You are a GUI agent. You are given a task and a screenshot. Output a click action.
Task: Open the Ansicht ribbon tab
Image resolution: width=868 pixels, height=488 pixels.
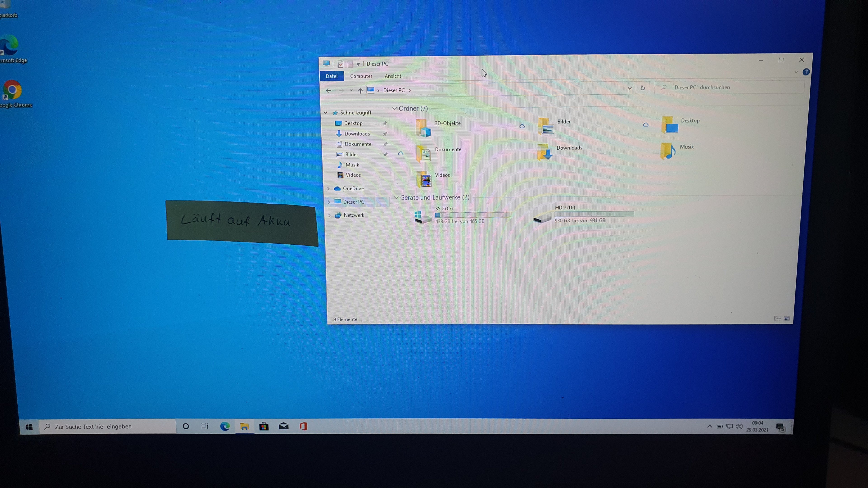coord(393,76)
